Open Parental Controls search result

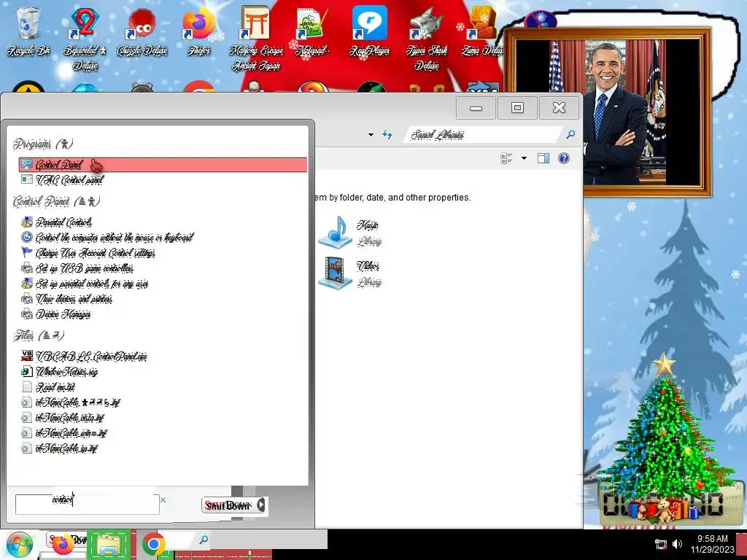pyautogui.click(x=57, y=222)
